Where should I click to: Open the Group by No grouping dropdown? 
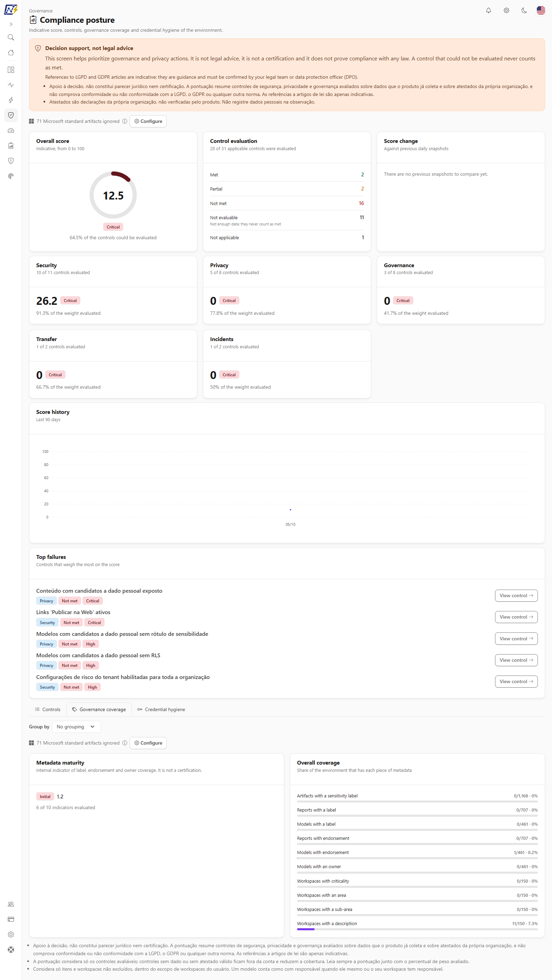click(76, 727)
